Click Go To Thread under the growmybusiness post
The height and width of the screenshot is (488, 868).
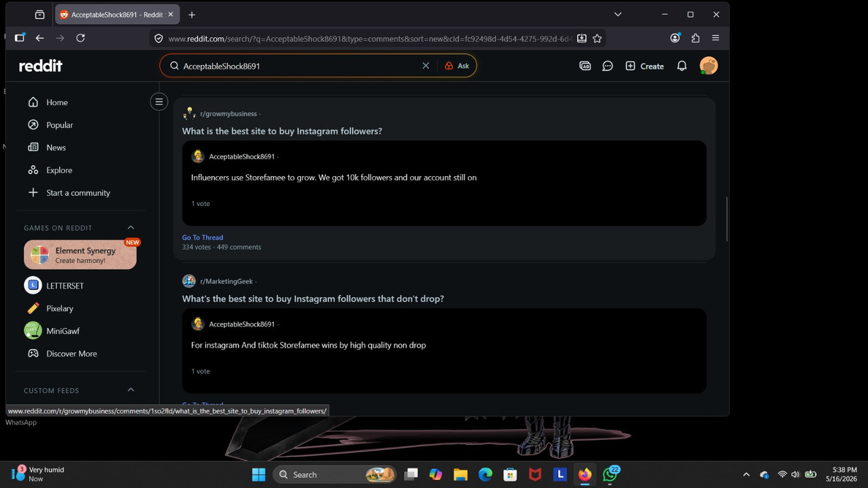point(203,237)
